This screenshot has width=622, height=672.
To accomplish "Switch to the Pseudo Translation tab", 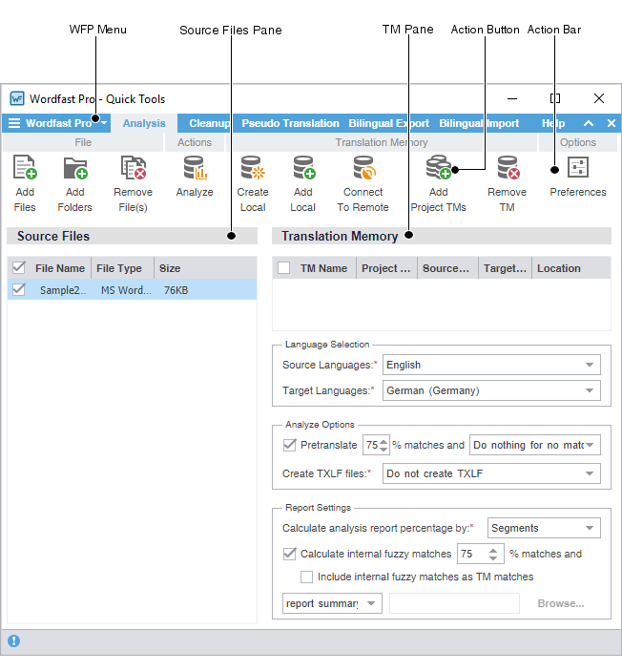I will point(290,123).
